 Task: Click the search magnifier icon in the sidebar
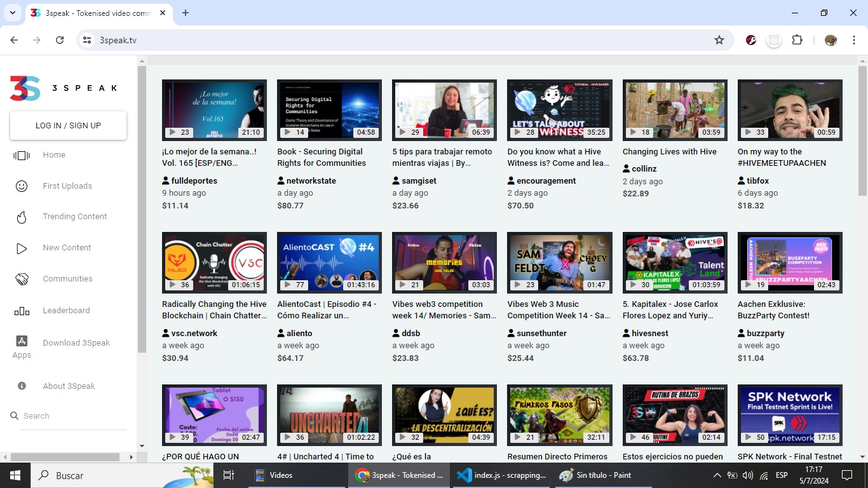point(15,416)
